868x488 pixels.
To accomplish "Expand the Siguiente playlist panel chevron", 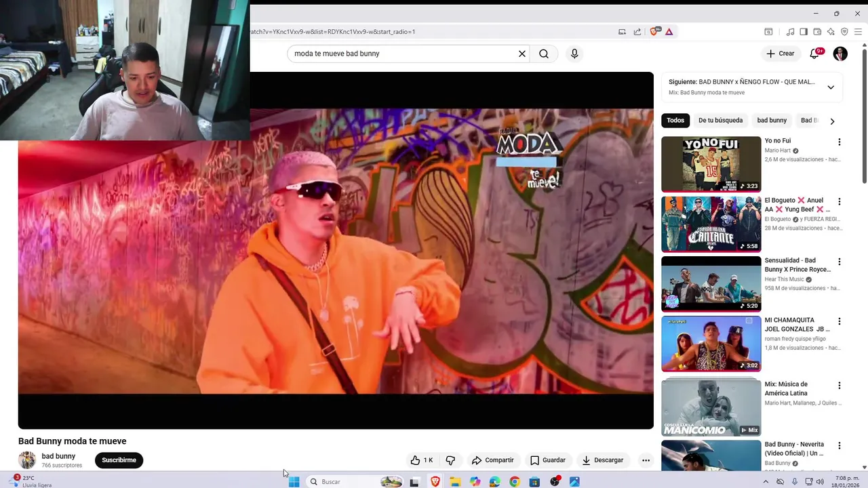I will (831, 87).
